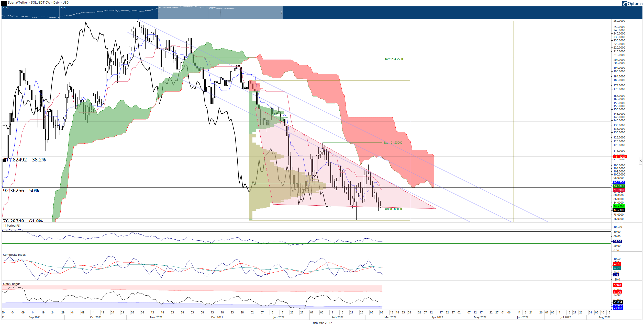Click the 'Optex Bands' panel title
This screenshot has height=328, width=644.
point(12,284)
